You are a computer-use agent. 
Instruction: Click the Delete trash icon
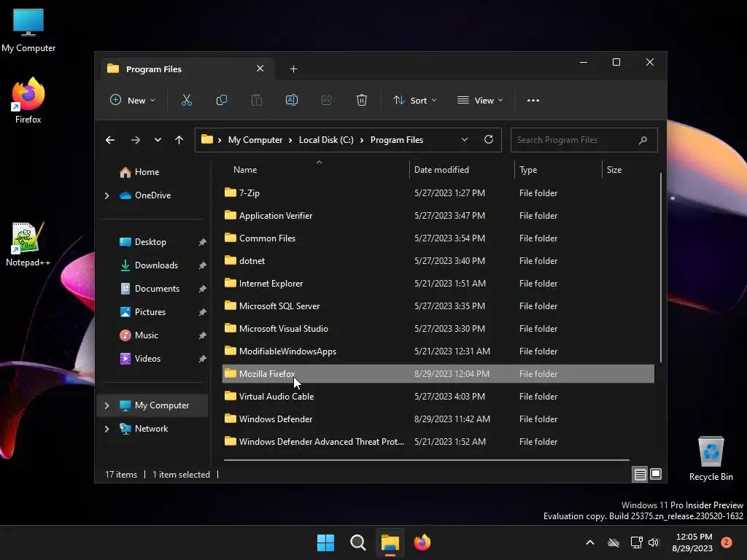[x=362, y=100]
